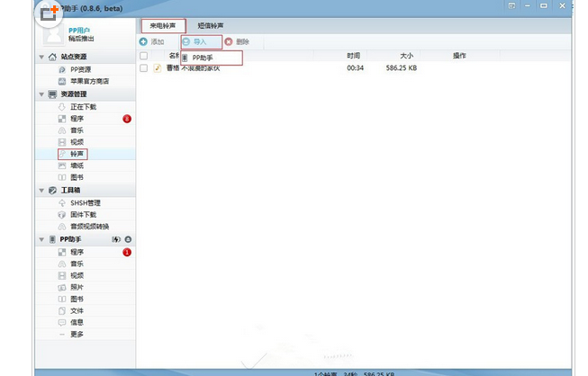Click the user avatar picture
The width and height of the screenshot is (588, 376).
pos(54,36)
